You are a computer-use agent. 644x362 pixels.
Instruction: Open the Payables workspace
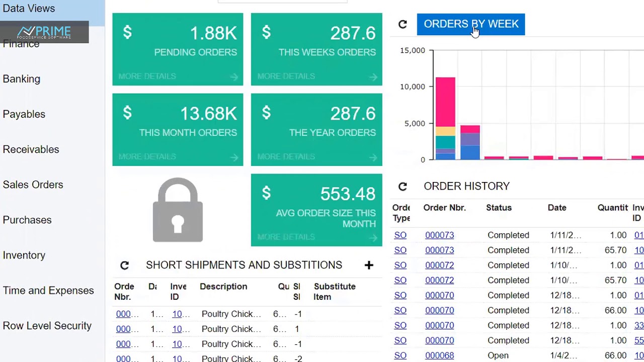(x=24, y=114)
